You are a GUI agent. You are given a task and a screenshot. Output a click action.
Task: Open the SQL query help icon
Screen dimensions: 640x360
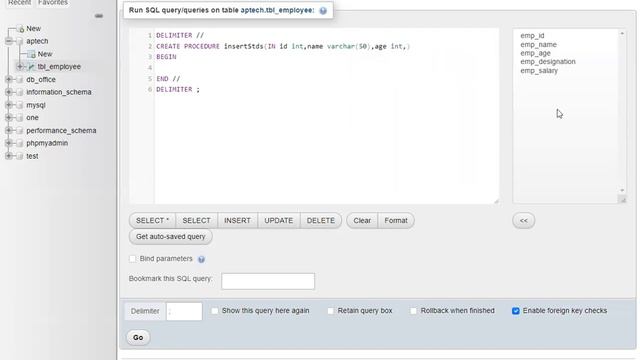323,11
